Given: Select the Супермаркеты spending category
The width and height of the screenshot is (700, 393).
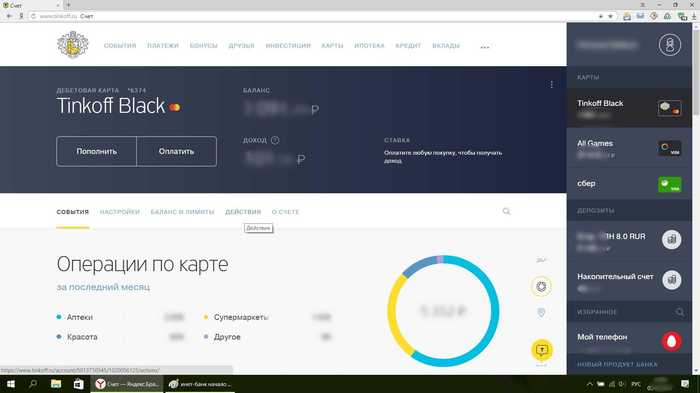Looking at the screenshot, I should (x=241, y=317).
